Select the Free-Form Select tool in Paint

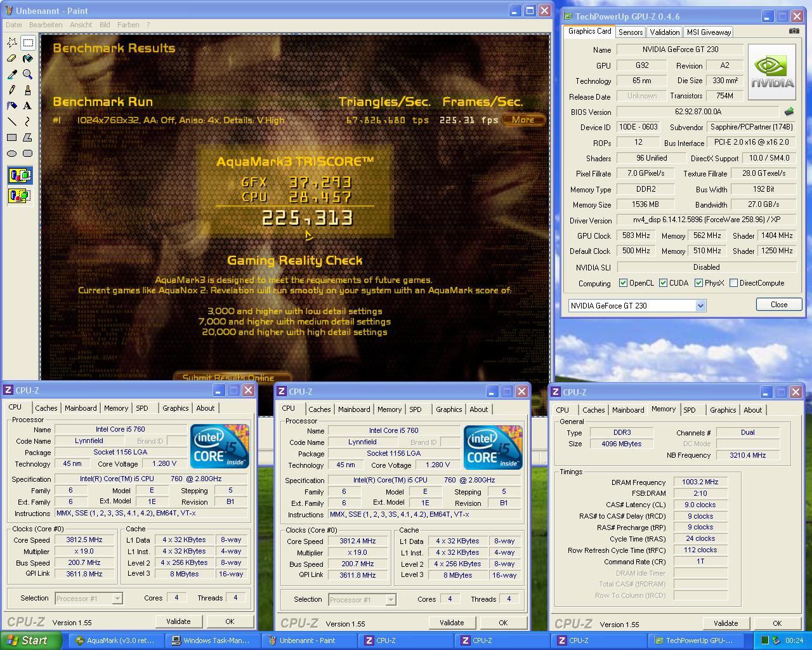coord(12,43)
